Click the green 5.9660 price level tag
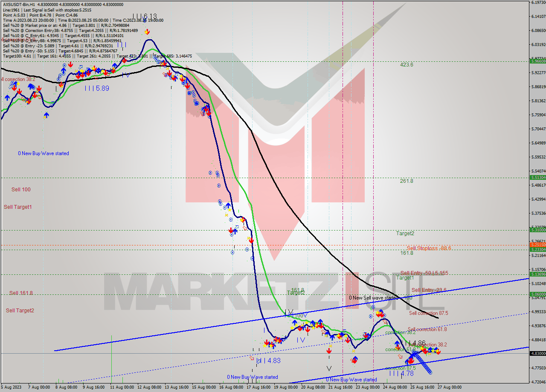Viewport: 546px width, 392px height. pos(537,61)
